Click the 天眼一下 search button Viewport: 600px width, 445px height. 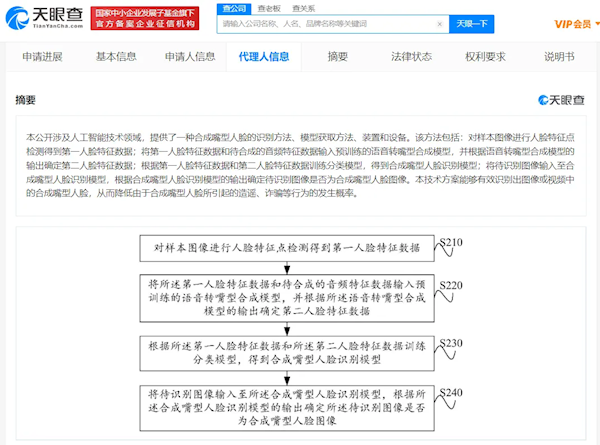[471, 24]
